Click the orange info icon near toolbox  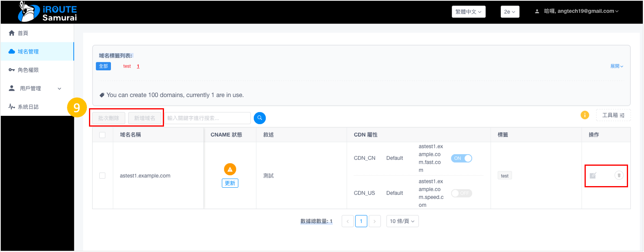(585, 115)
